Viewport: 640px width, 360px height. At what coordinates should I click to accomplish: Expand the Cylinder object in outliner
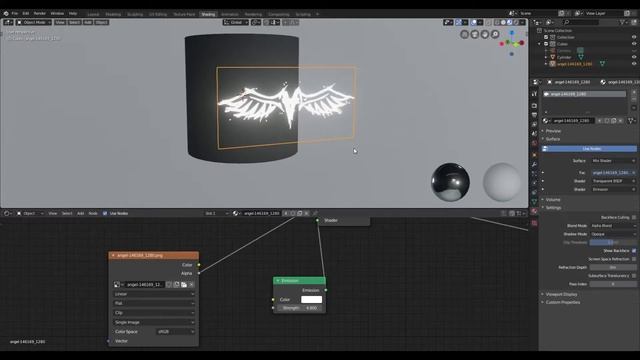(x=546, y=57)
